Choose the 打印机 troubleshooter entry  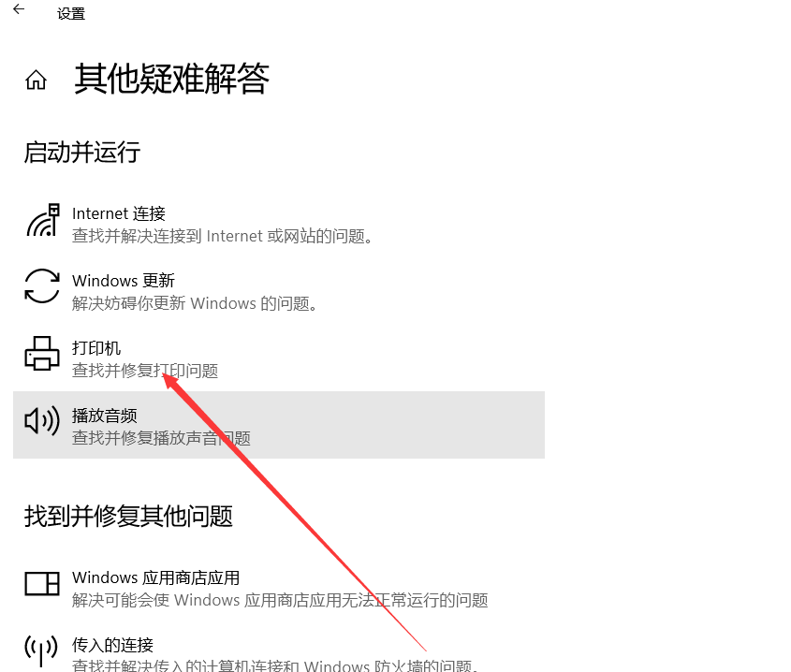(279, 358)
